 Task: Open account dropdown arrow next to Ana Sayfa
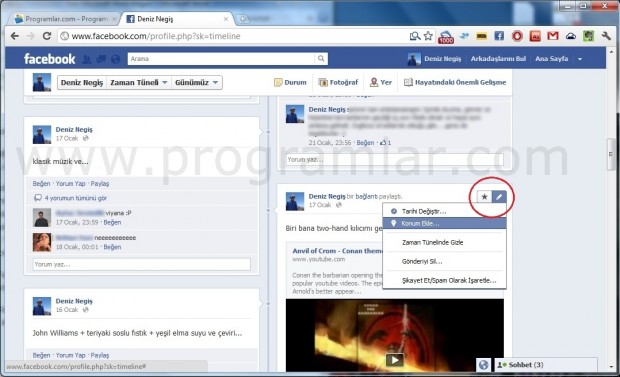(580, 59)
